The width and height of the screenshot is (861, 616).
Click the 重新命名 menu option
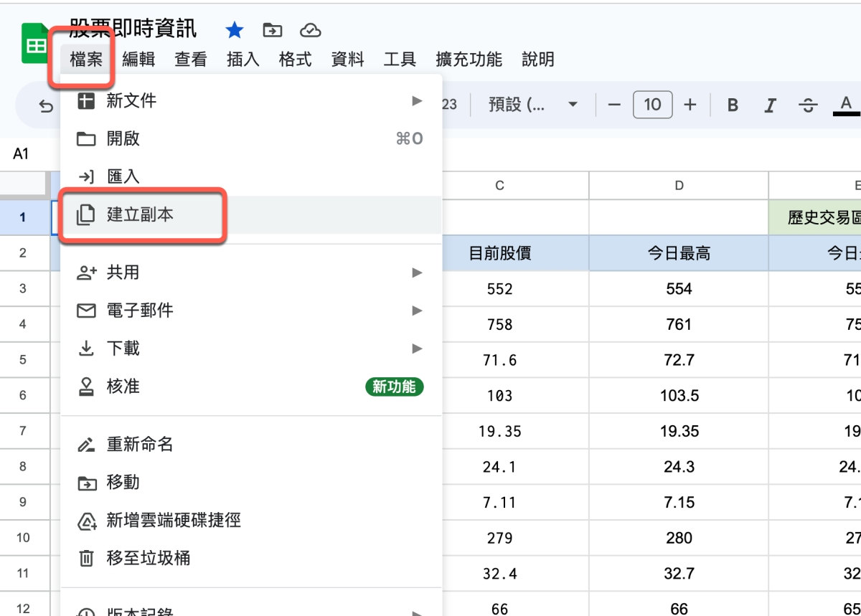[140, 445]
